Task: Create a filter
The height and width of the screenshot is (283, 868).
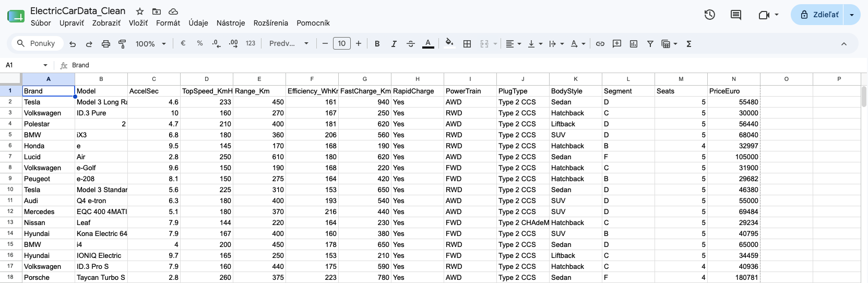Action: click(650, 44)
